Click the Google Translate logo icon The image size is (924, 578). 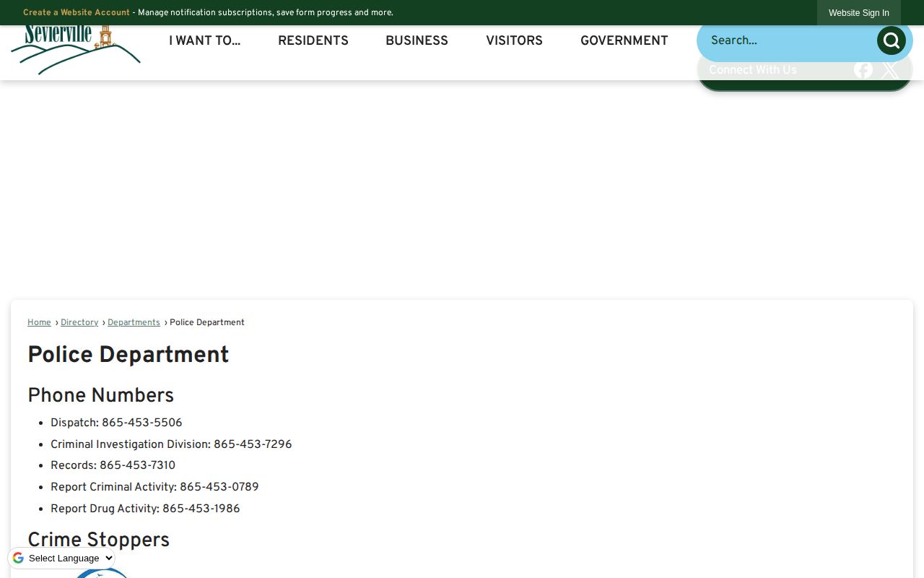(18, 558)
